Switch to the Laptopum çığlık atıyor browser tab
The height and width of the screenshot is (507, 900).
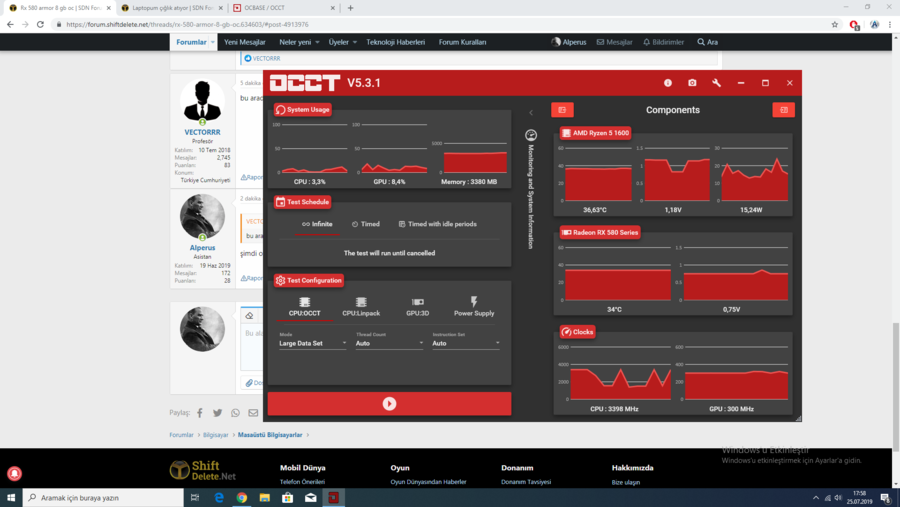point(172,8)
